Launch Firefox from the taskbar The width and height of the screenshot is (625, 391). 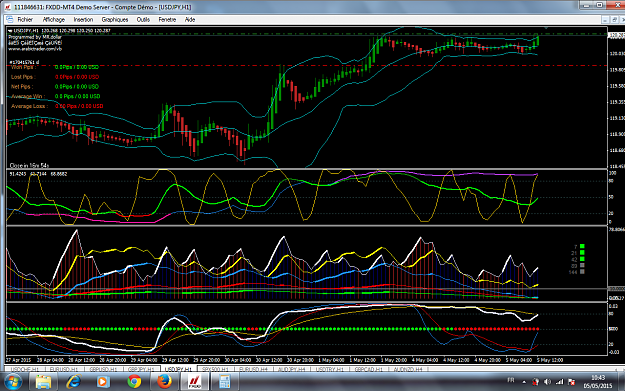coord(164,382)
